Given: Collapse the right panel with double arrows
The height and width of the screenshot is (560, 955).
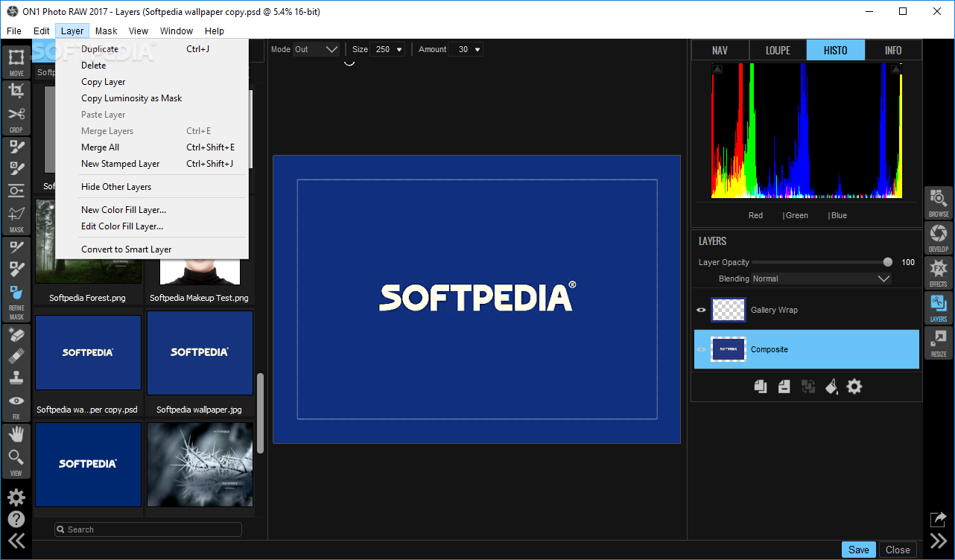Looking at the screenshot, I should click(938, 541).
